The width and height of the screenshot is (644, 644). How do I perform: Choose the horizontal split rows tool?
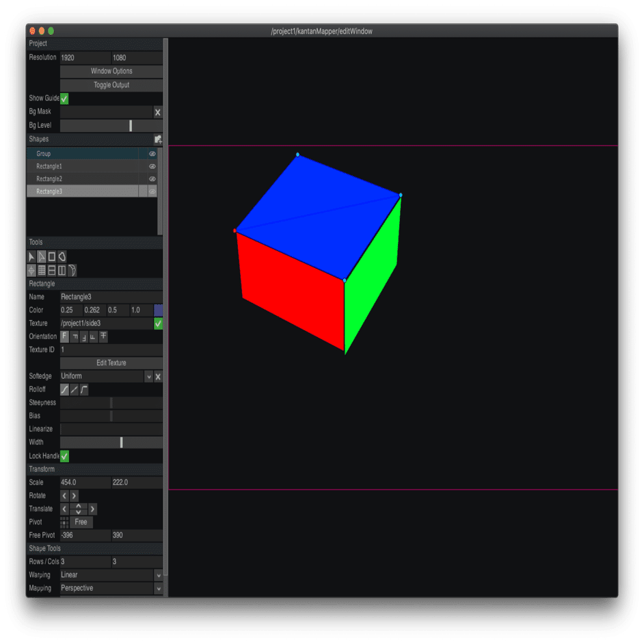tap(52, 270)
